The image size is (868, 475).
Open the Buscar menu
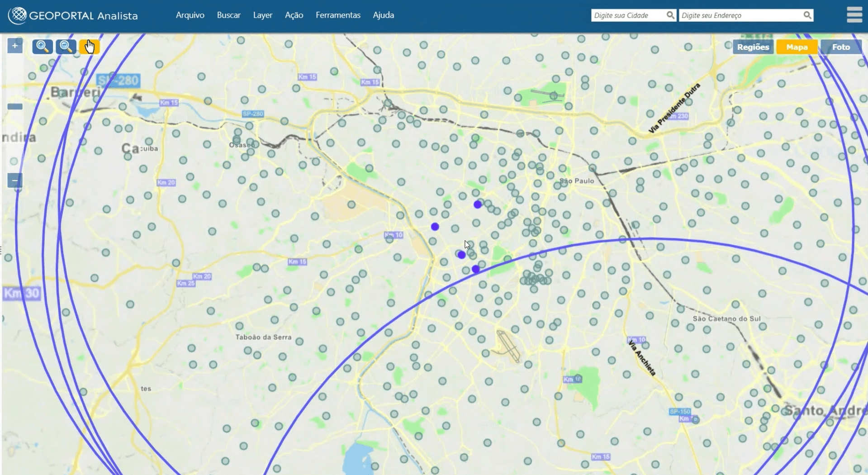point(228,15)
